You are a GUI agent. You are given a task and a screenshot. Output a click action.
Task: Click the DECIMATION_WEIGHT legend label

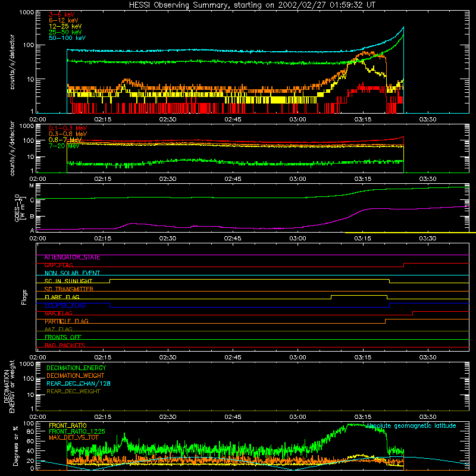[x=76, y=375]
